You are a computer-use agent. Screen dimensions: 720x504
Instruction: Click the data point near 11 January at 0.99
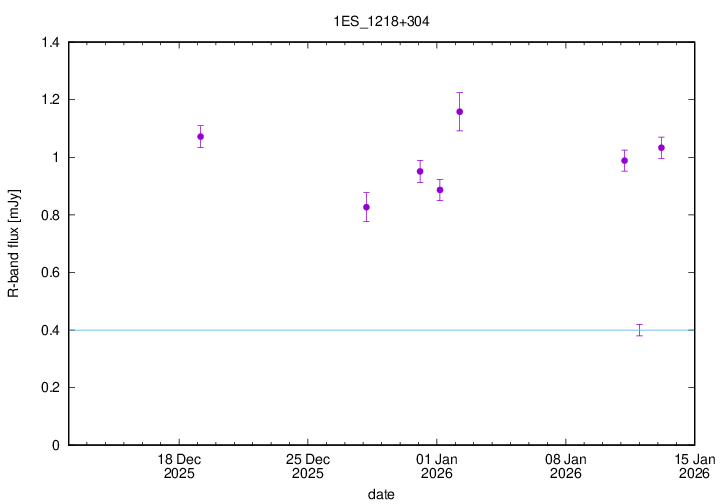[x=624, y=160]
